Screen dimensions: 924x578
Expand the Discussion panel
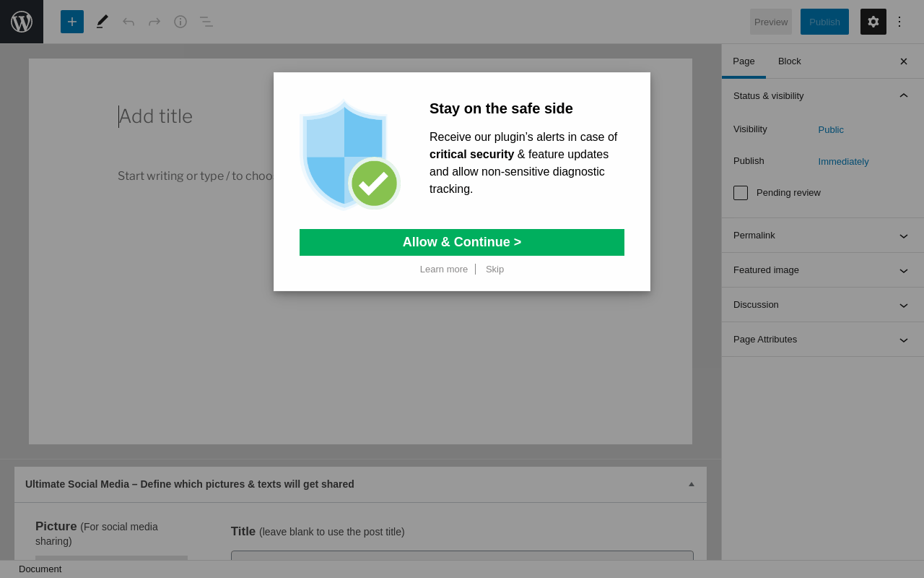tap(822, 305)
